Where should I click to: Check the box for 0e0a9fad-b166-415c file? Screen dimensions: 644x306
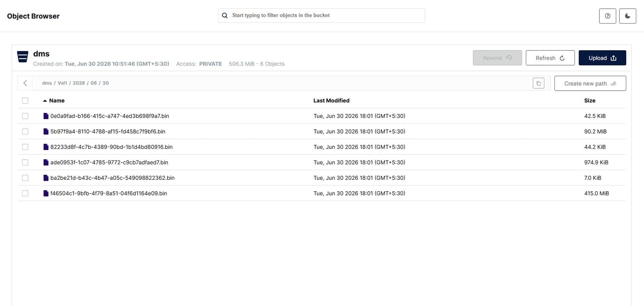[25, 116]
